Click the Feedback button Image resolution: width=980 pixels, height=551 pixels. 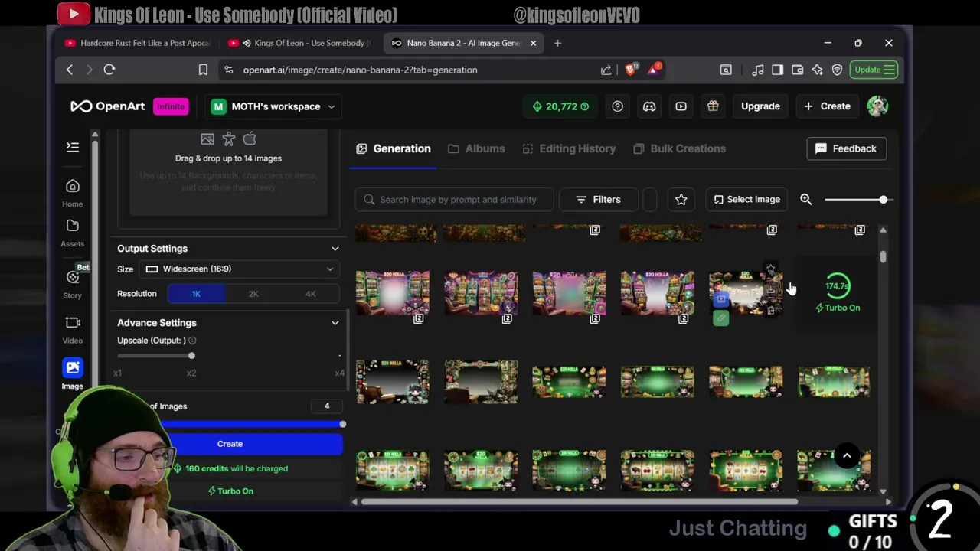(846, 148)
